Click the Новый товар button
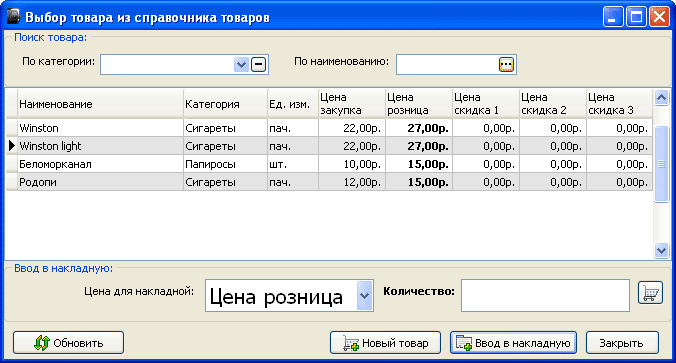 coord(385,343)
